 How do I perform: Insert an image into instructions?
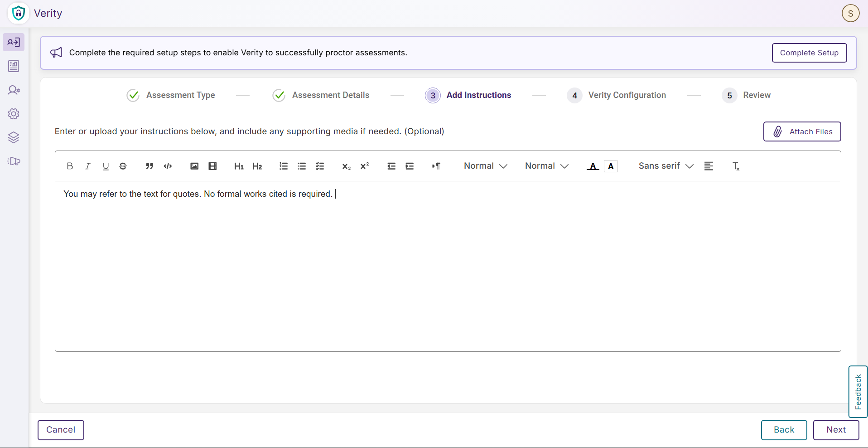(194, 166)
